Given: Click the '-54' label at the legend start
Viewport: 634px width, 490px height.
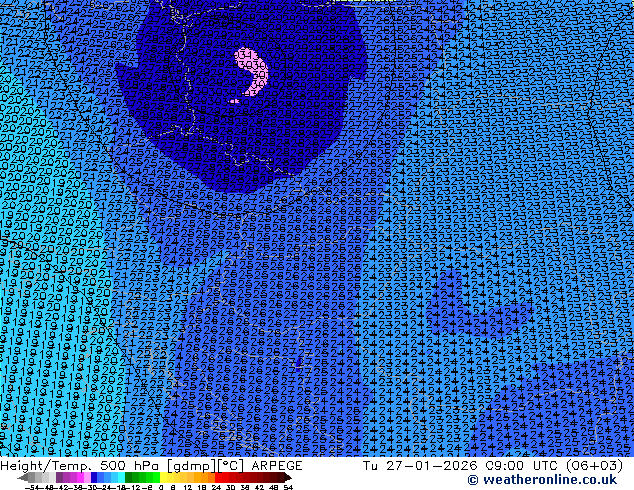Looking at the screenshot, I should point(32,487).
